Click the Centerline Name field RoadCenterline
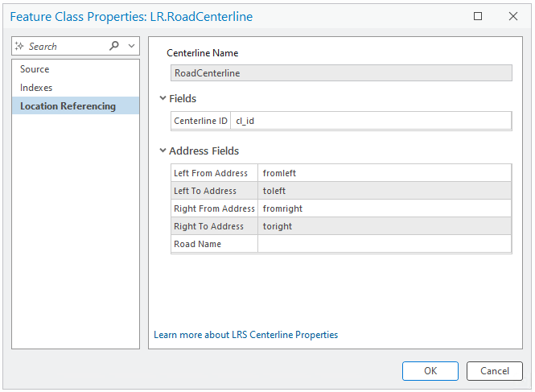The height and width of the screenshot is (392, 535). (x=341, y=73)
